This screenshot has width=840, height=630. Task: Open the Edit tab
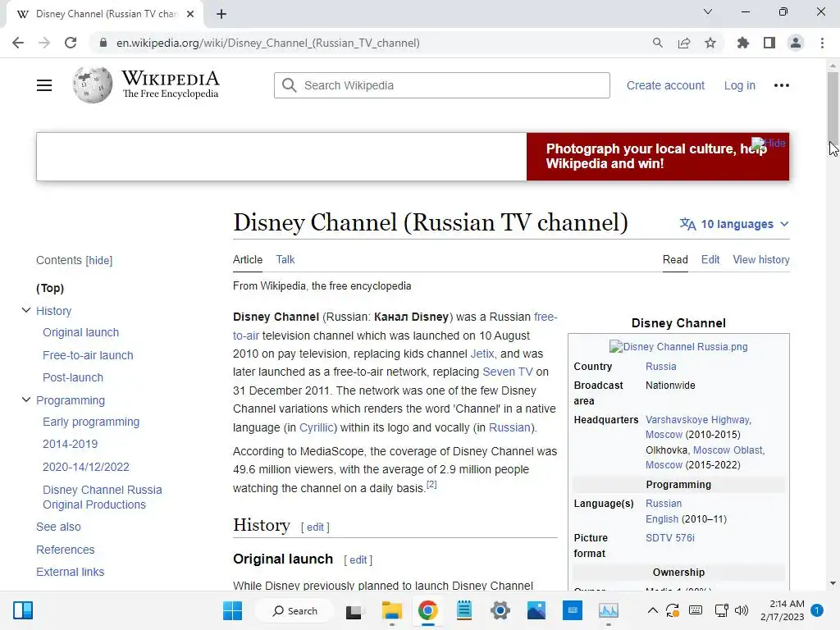tap(710, 259)
